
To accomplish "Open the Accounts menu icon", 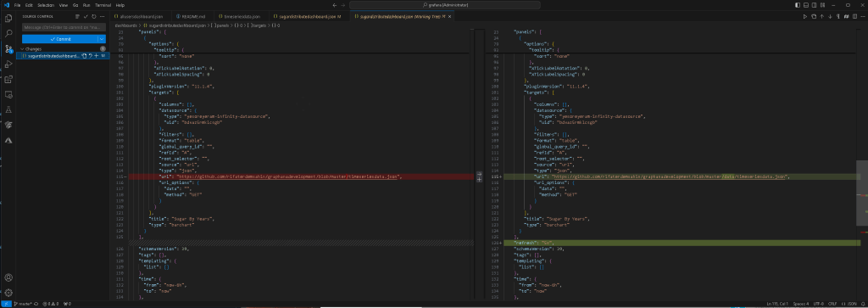I will pyautogui.click(x=8, y=277).
